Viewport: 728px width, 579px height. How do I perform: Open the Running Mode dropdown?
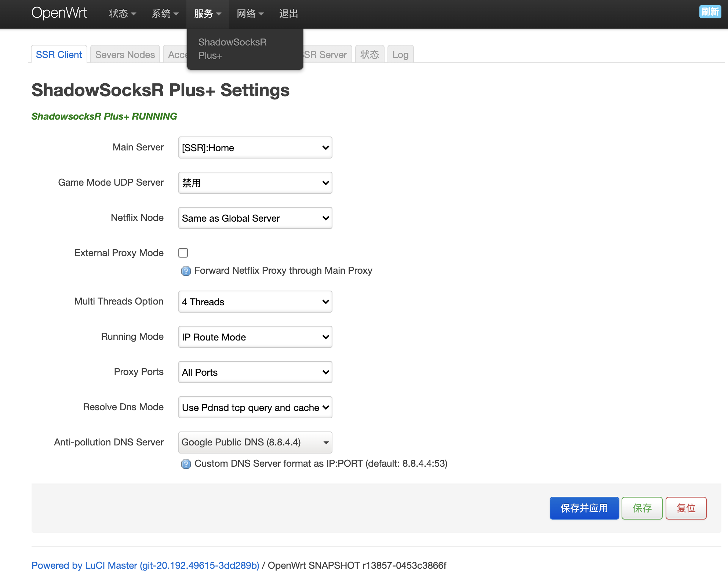(x=255, y=337)
